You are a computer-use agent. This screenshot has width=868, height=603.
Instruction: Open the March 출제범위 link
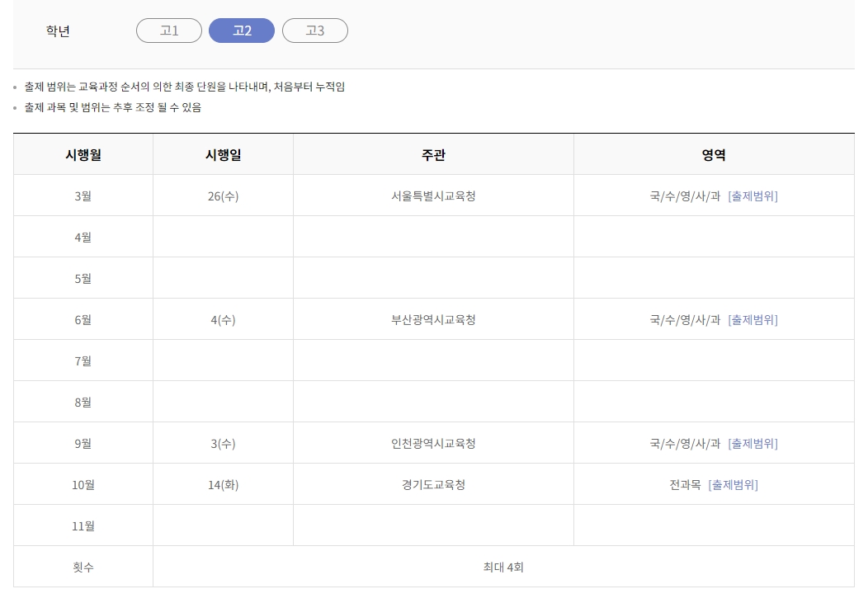click(x=752, y=196)
